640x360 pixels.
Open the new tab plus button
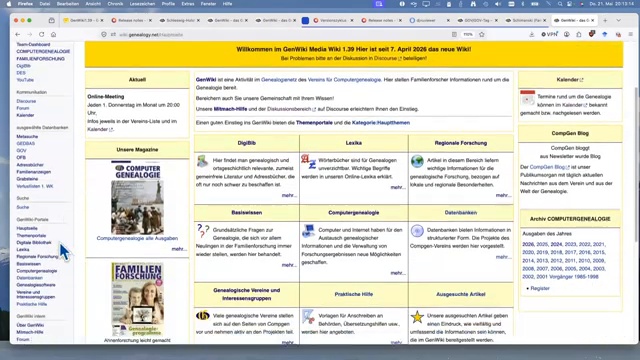pos(605,20)
